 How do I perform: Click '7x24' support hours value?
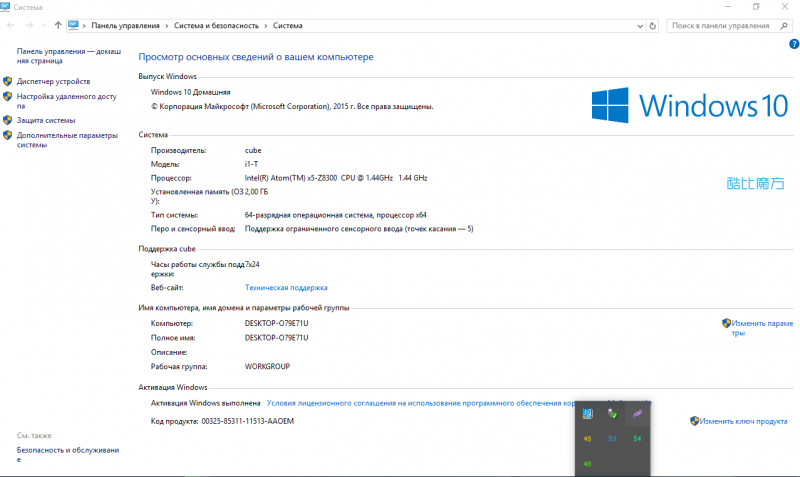pos(252,264)
